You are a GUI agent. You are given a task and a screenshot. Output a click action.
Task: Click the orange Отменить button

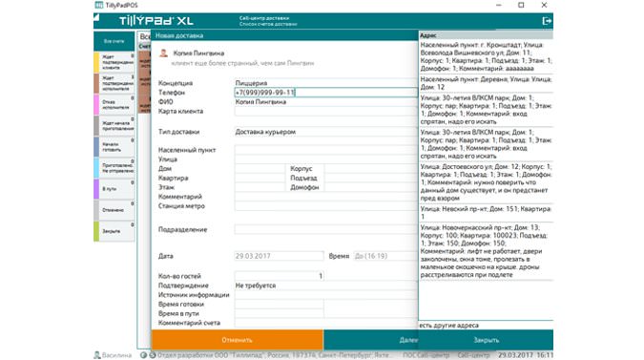click(x=237, y=340)
